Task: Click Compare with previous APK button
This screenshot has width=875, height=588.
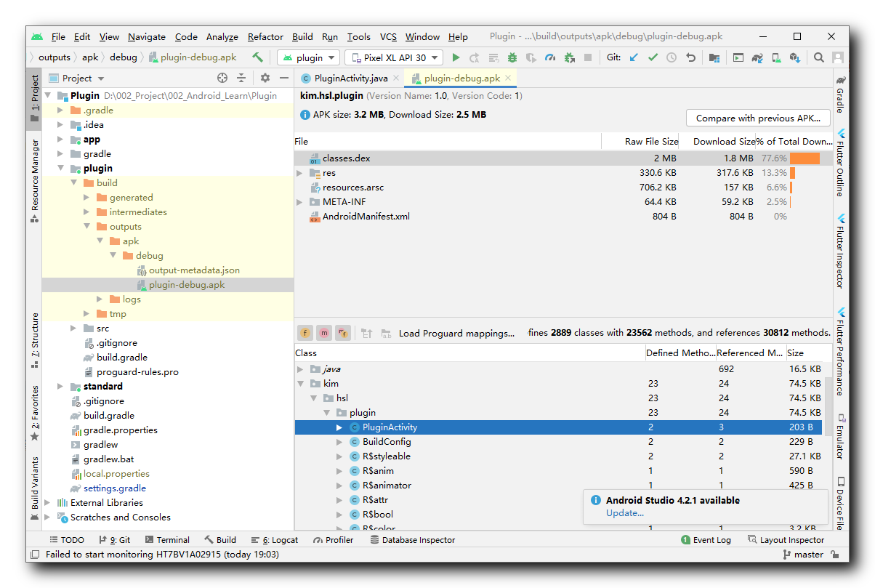Action: pyautogui.click(x=758, y=118)
